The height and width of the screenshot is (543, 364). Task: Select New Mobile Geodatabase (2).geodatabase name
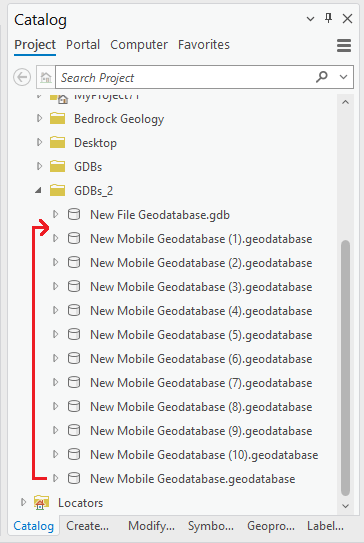tap(201, 263)
